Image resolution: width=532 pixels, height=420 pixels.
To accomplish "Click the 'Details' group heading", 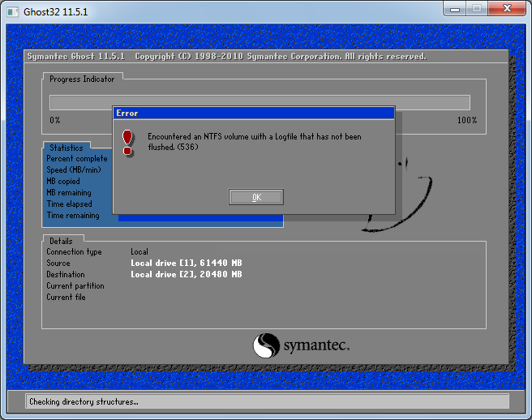I will click(61, 241).
